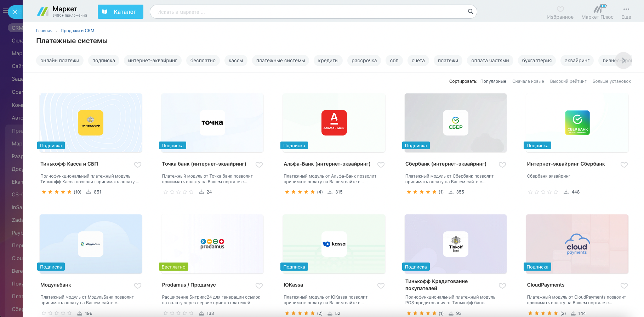This screenshot has width=644, height=317.
Task: Filter by 'эквайринг' tag
Action: [x=577, y=60]
